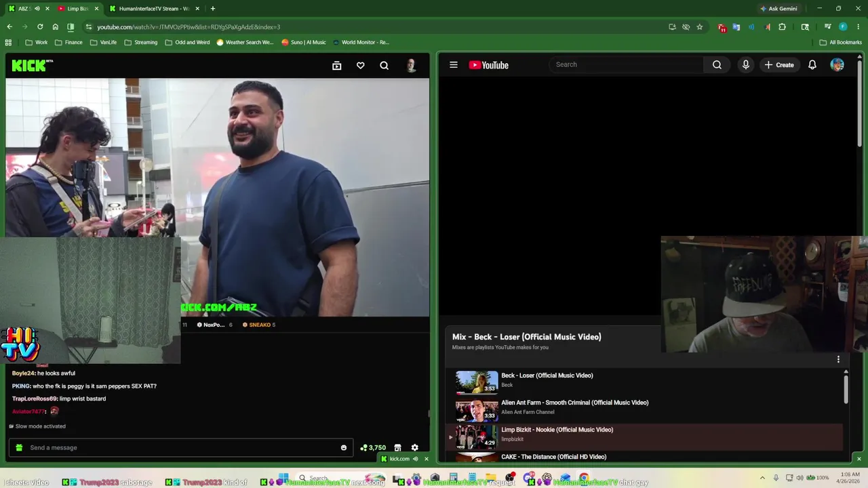Viewport: 868px width, 488px height.
Task: Switch to the Limp Bizkit YouTube tab
Action: click(73, 9)
